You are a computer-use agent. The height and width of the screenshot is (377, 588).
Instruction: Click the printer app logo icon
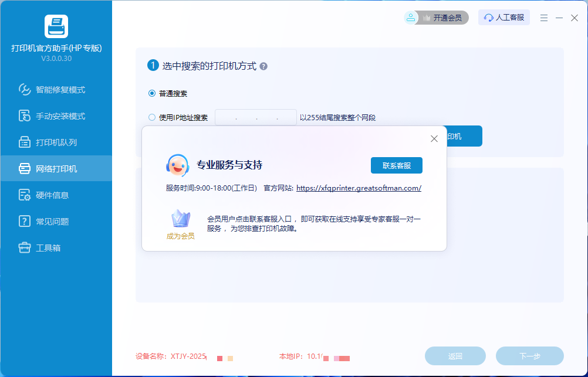pyautogui.click(x=56, y=26)
